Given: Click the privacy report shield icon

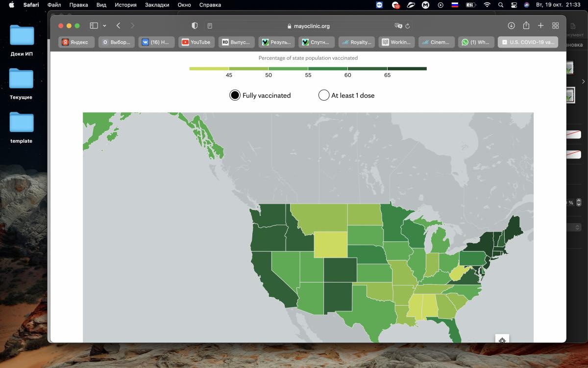Looking at the screenshot, I should click(x=195, y=26).
